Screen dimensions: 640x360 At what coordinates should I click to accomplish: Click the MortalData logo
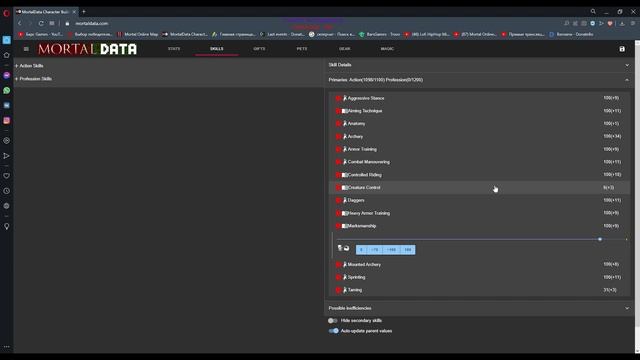click(87, 49)
